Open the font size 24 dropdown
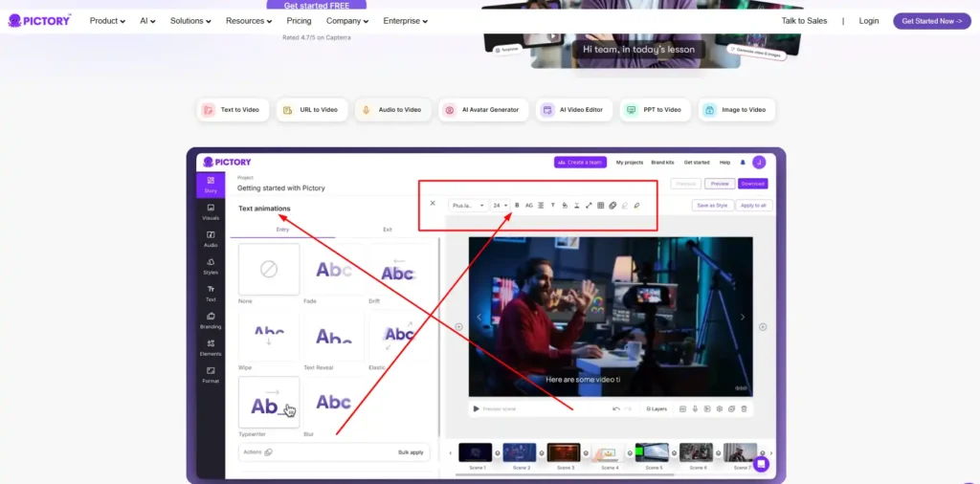The width and height of the screenshot is (980, 484). click(501, 206)
